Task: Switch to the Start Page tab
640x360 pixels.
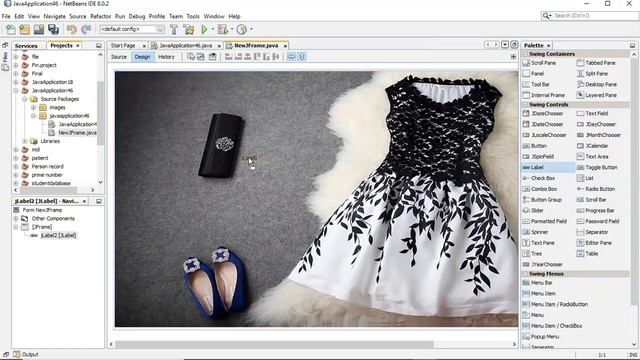Action: tap(123, 46)
